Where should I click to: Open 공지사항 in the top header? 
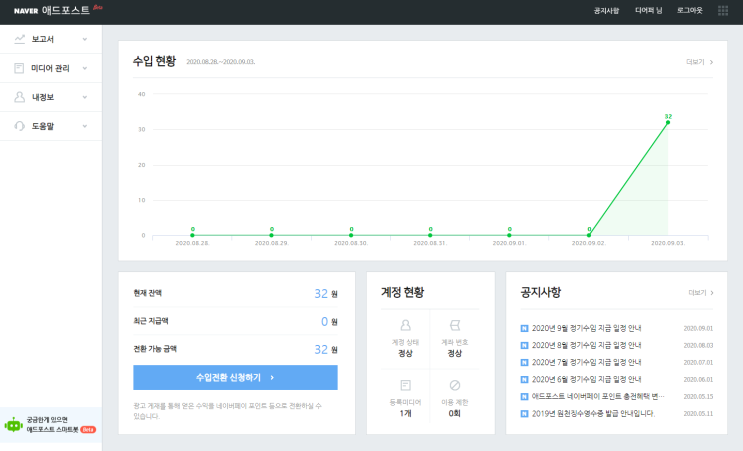(606, 10)
